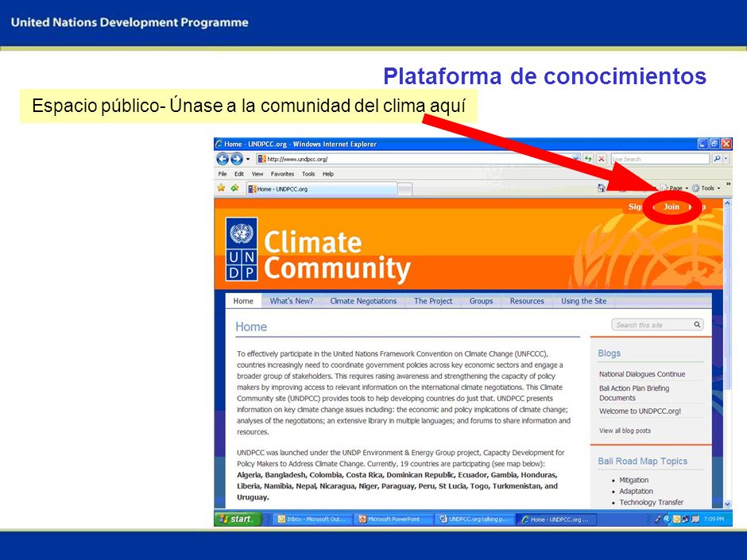Open the Help menu
747x560 pixels.
pos(327,174)
